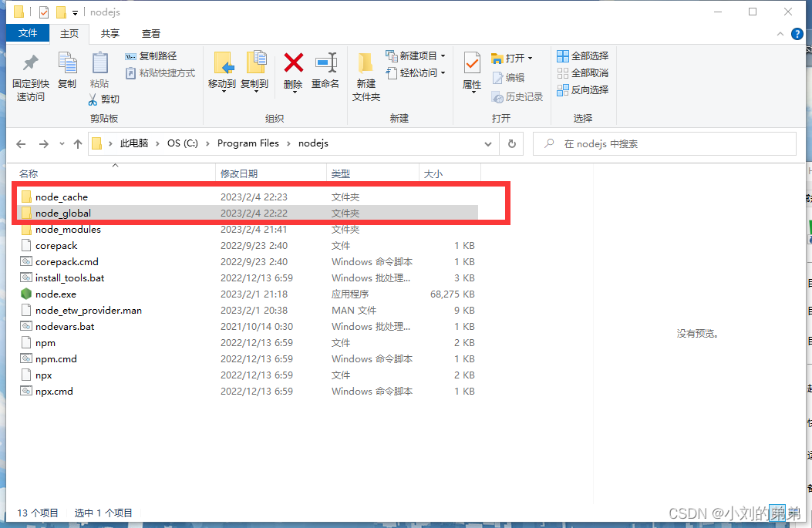Screen dimensions: 812x528
Task: Click Program Files in address path
Action: (248, 143)
